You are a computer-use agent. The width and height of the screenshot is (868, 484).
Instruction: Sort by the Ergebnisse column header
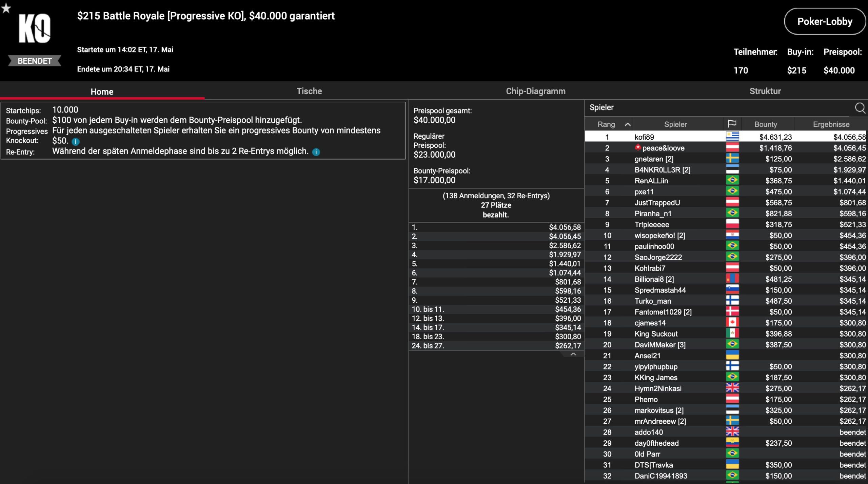pos(831,124)
